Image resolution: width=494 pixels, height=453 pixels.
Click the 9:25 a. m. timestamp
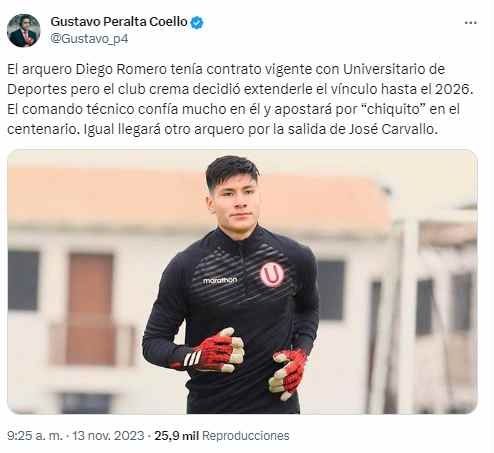point(35,436)
